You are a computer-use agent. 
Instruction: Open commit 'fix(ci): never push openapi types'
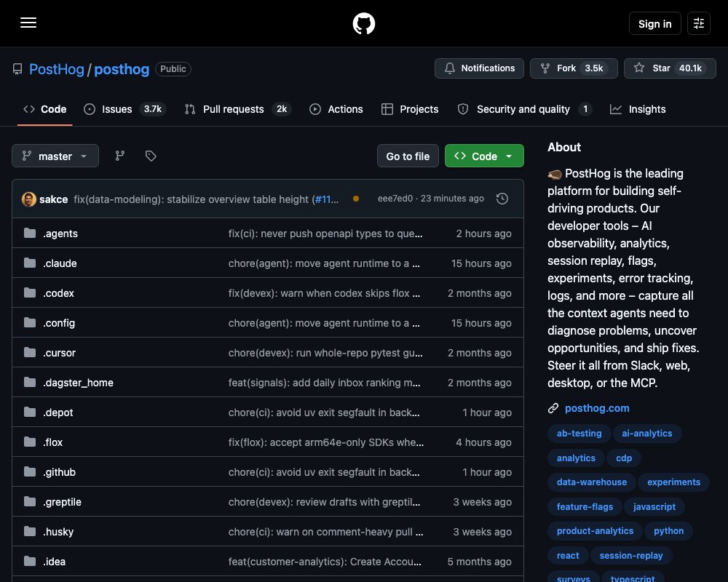pos(325,234)
